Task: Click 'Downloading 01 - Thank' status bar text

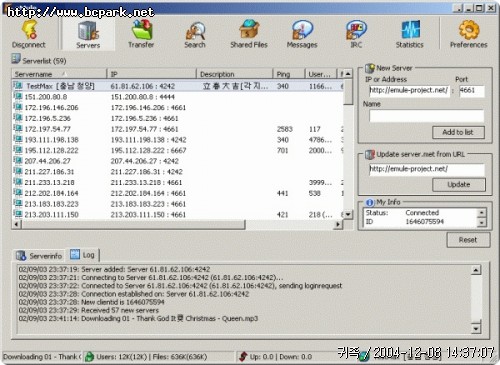Action: point(42,357)
